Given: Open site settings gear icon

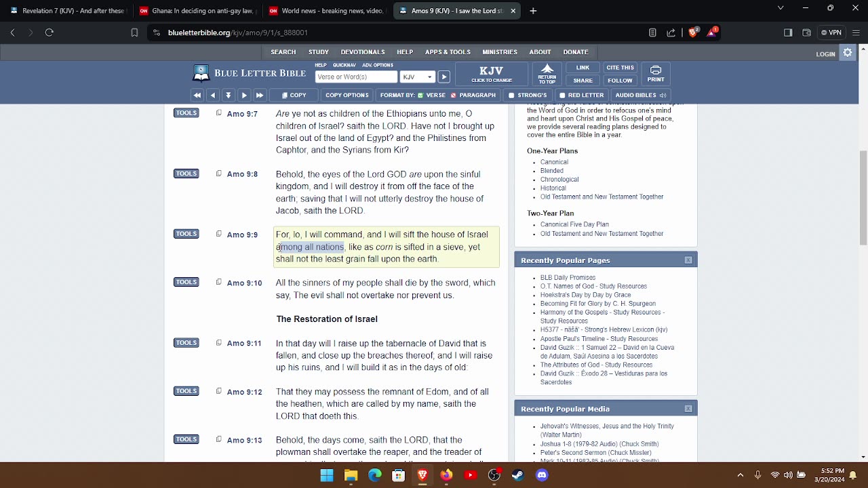Looking at the screenshot, I should pos(847,52).
